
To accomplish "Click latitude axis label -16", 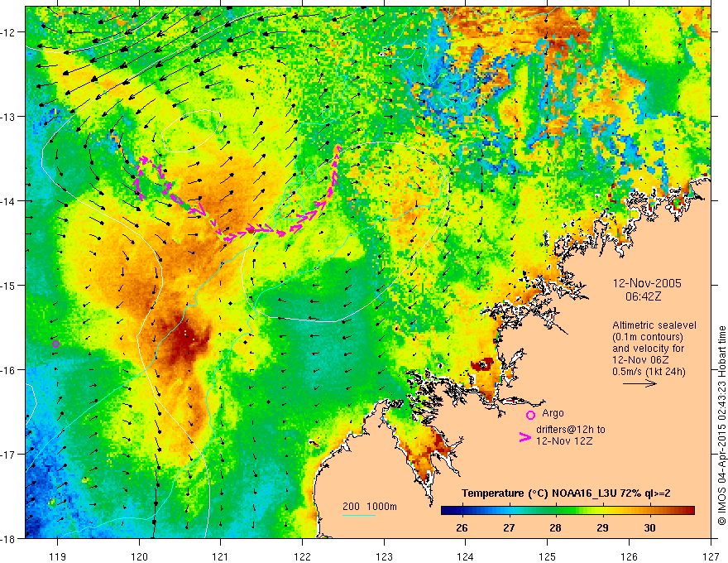I will point(8,370).
